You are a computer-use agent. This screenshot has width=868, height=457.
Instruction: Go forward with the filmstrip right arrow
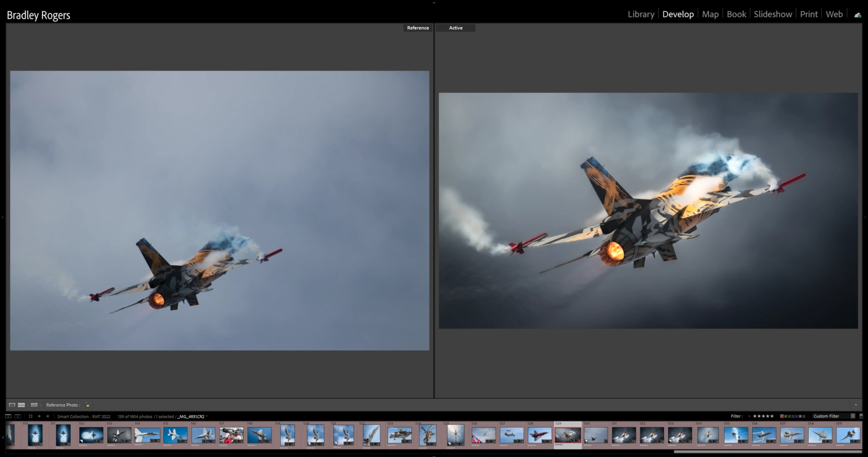tap(47, 416)
